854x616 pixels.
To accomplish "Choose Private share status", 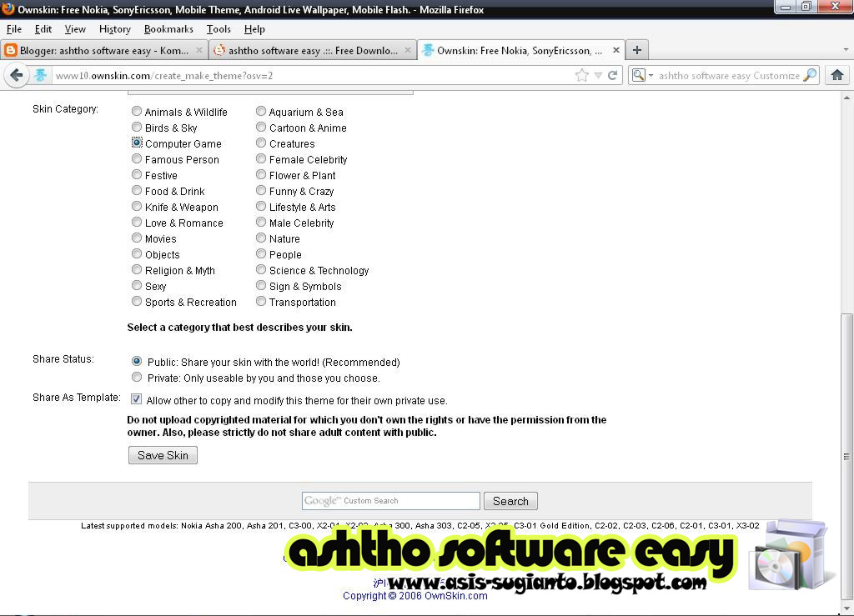I will pos(137,377).
